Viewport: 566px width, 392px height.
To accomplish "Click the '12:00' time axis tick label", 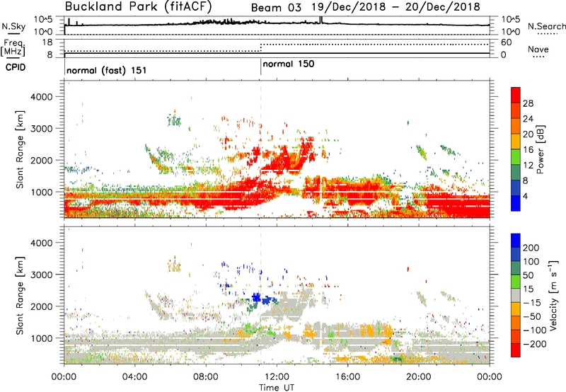I will (277, 377).
